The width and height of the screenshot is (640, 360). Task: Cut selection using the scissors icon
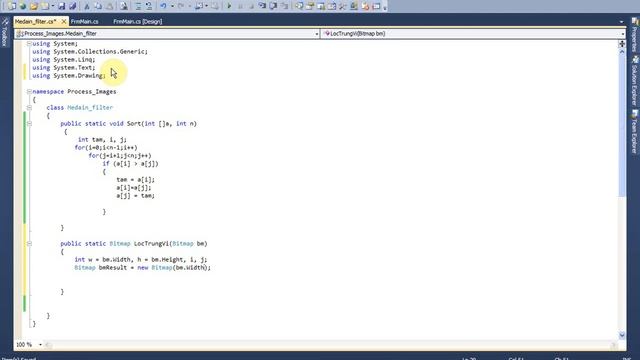coord(87,6)
